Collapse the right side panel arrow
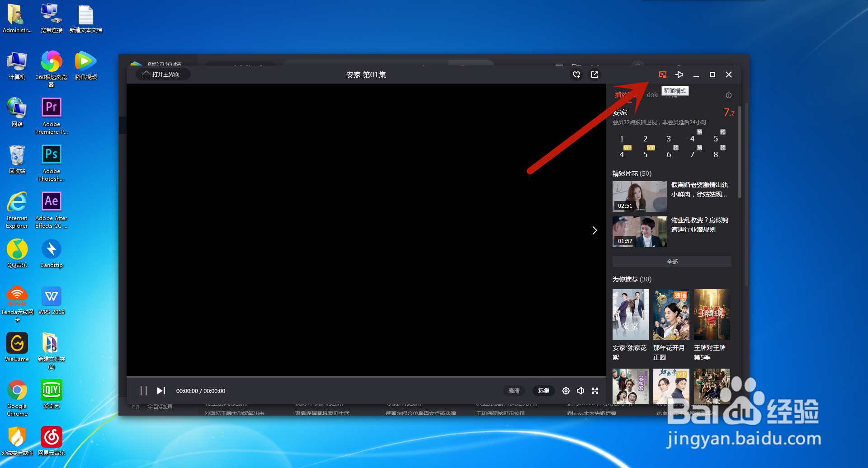Screen dimensions: 868x468 pyautogui.click(x=594, y=230)
